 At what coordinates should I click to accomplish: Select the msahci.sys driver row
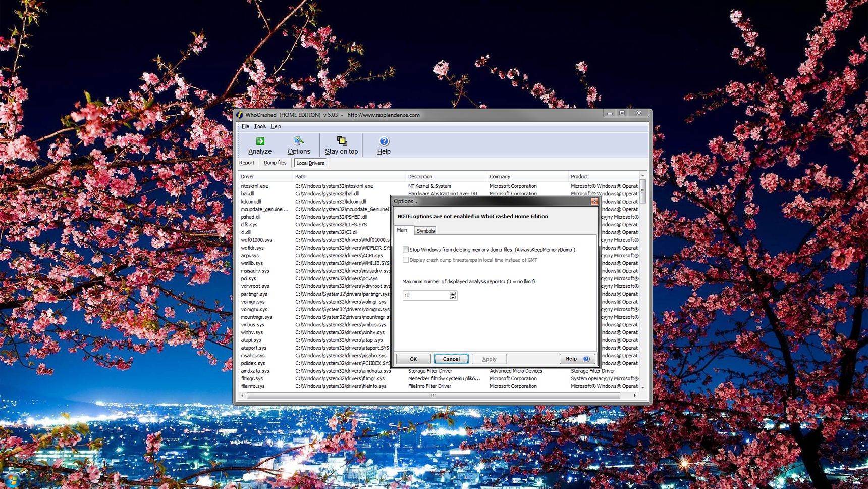pyautogui.click(x=314, y=355)
